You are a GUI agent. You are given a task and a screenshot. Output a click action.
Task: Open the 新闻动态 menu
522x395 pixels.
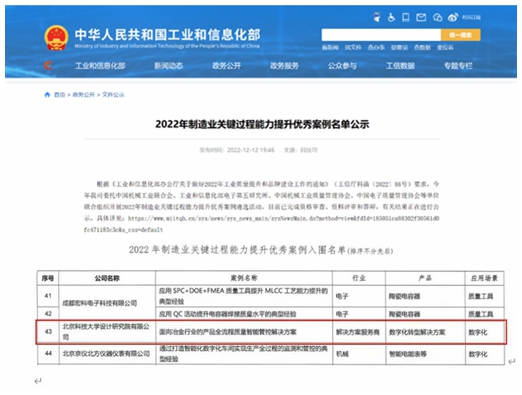pos(169,66)
